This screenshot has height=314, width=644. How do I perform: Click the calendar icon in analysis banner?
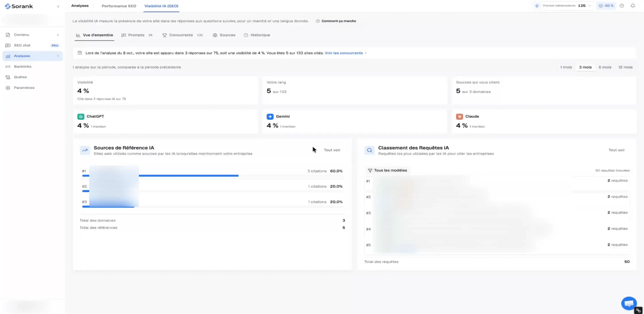(x=80, y=53)
